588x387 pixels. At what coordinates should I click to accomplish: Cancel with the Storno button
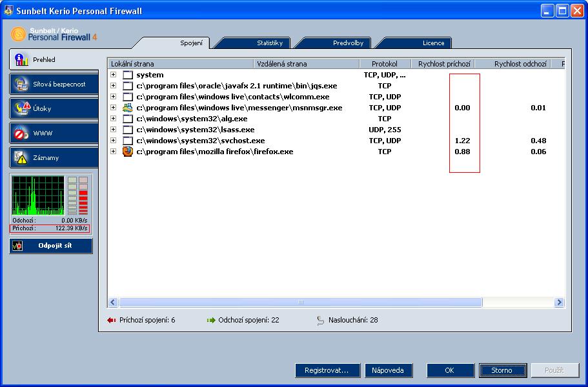point(503,370)
